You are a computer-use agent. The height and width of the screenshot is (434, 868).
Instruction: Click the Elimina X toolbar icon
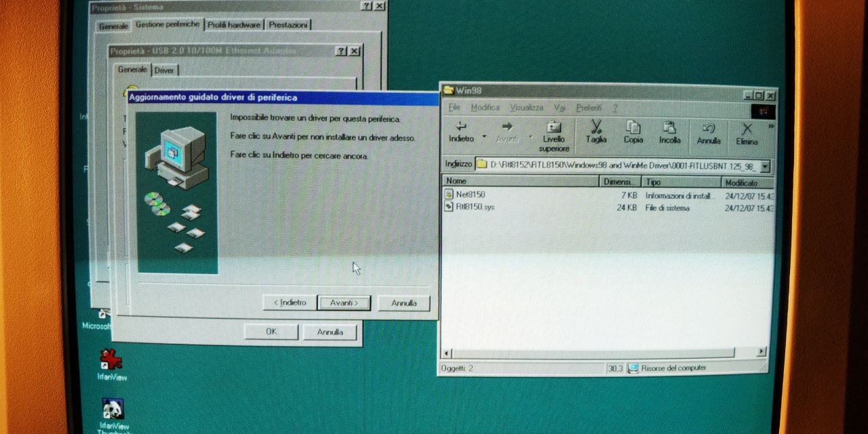pyautogui.click(x=747, y=134)
